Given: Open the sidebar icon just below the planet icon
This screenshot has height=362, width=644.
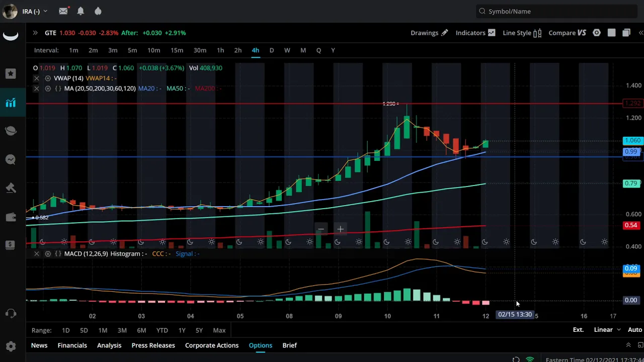Looking at the screenshot, I should 11,159.
